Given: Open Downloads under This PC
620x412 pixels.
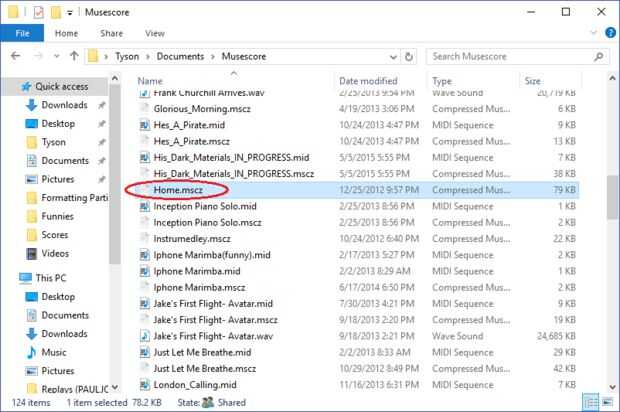Looking at the screenshot, I should (64, 334).
